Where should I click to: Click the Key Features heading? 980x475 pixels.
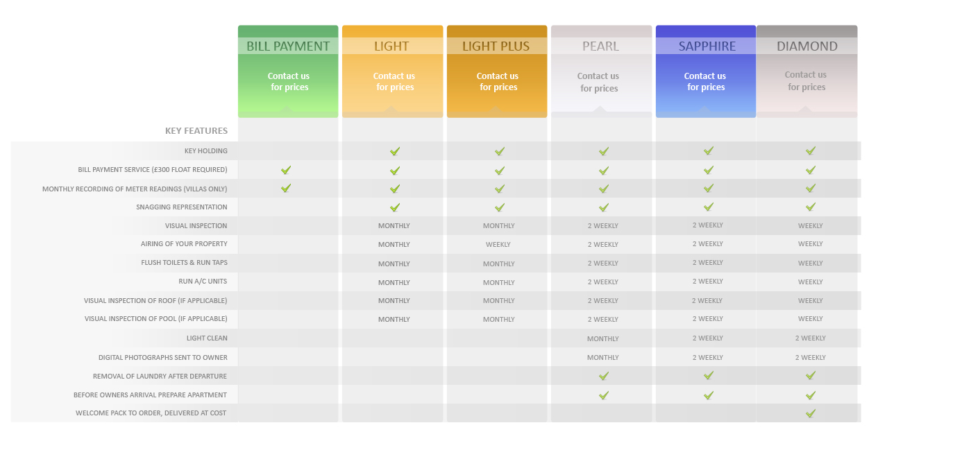click(196, 131)
